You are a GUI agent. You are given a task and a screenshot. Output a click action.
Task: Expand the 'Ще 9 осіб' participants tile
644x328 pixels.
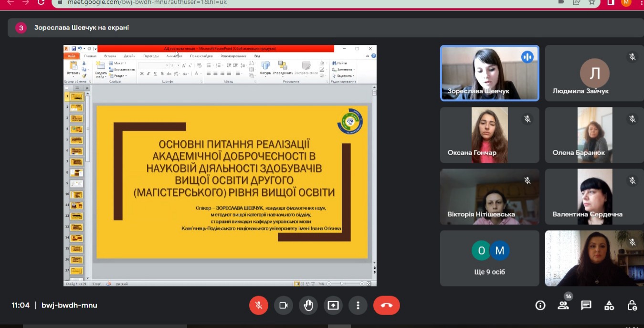(489, 258)
